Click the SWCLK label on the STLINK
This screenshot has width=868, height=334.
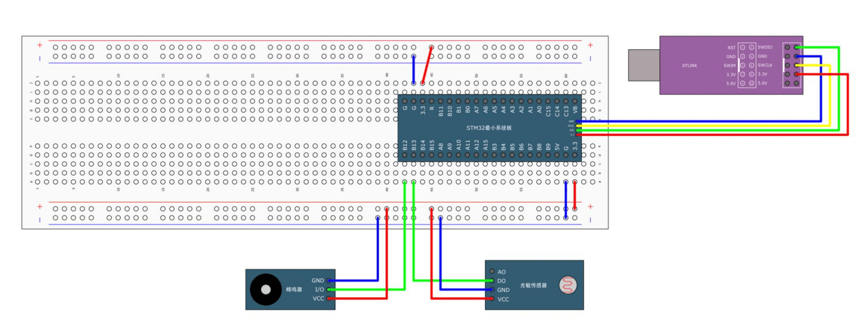pos(765,66)
